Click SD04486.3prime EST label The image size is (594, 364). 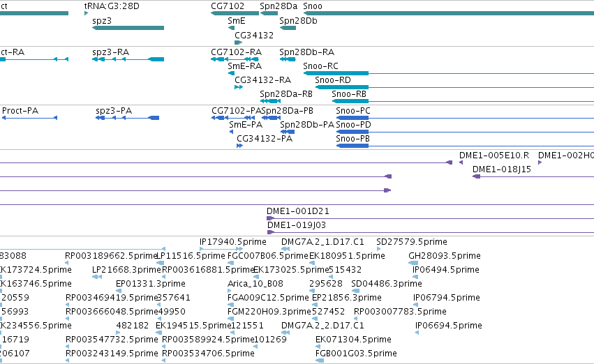coord(387,285)
